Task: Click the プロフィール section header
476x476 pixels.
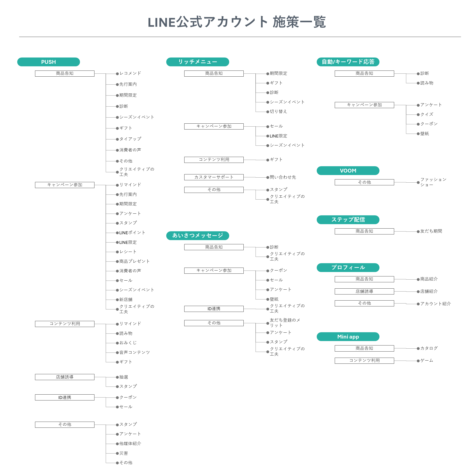Action: (x=348, y=267)
